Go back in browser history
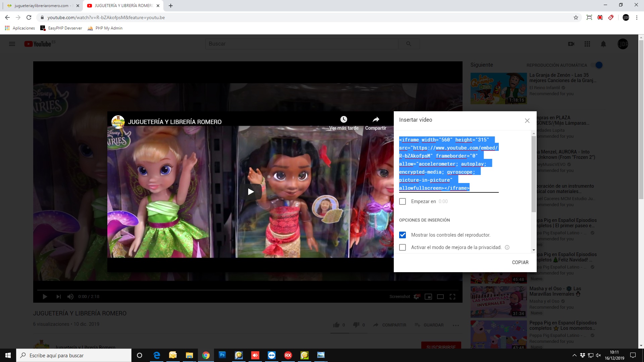This screenshot has height=362, width=644. coord(7,17)
